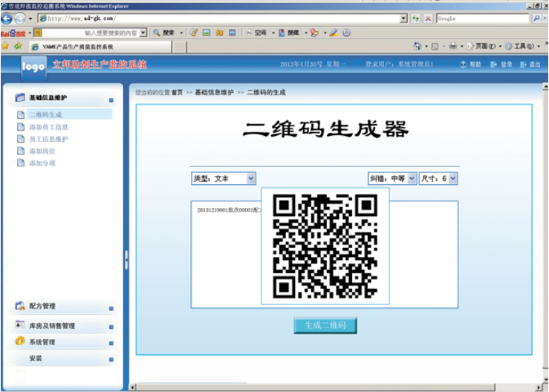This screenshot has height=392, width=549.
Task: Click the Google search box
Action: tap(483, 19)
